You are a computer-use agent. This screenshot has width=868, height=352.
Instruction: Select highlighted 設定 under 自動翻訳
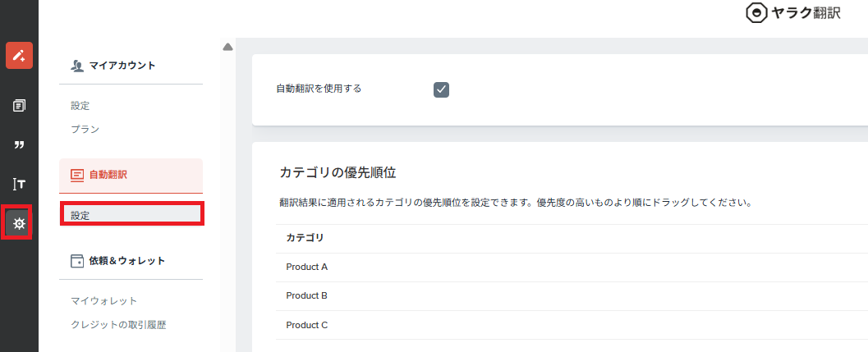click(131, 213)
